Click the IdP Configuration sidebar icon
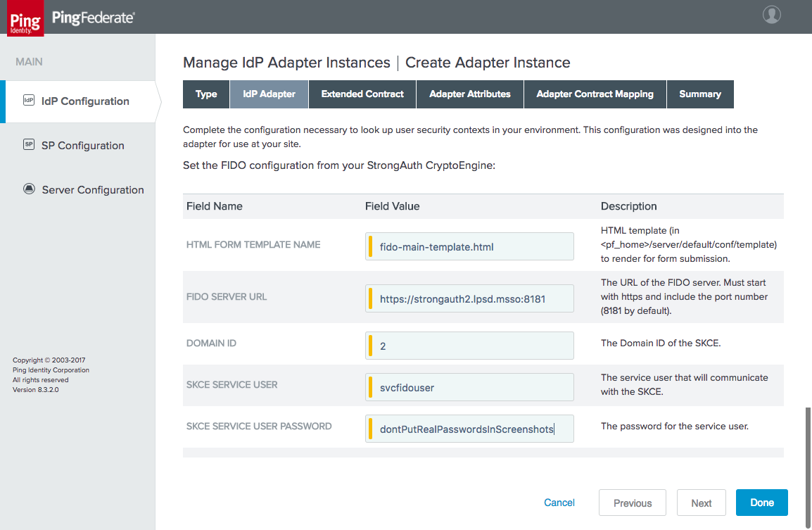The height and width of the screenshot is (530, 812). [29, 100]
